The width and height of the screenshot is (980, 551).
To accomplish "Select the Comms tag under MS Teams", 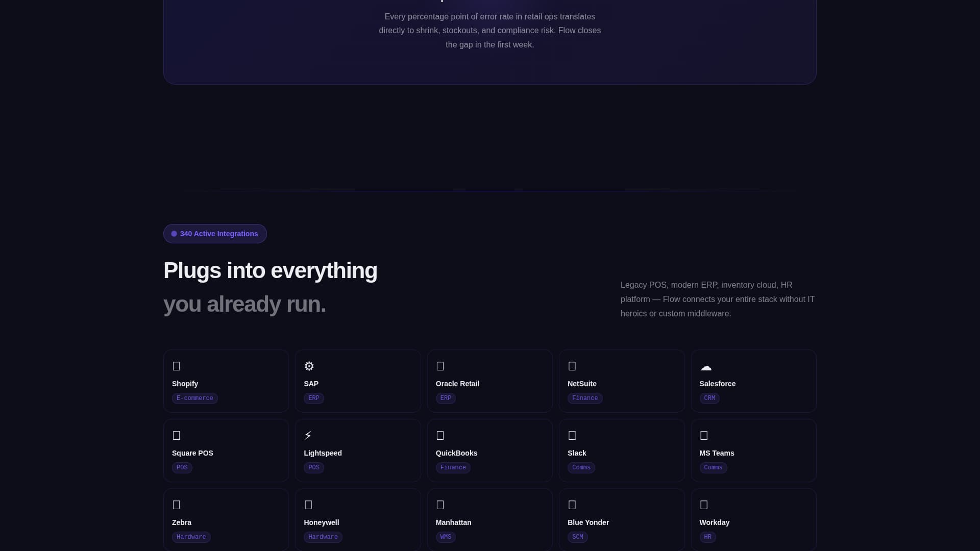I will 713,468.
